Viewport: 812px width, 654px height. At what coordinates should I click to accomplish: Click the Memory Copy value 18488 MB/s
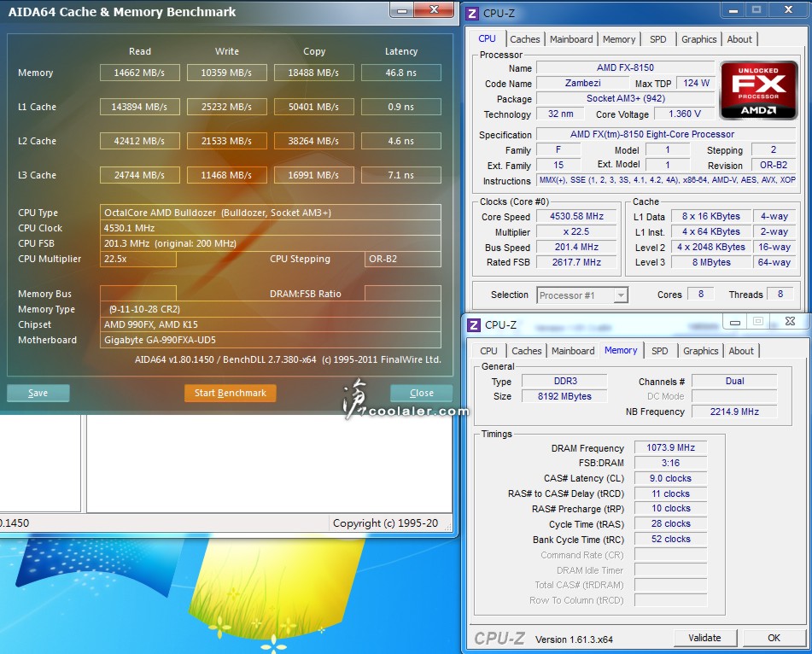tap(314, 73)
